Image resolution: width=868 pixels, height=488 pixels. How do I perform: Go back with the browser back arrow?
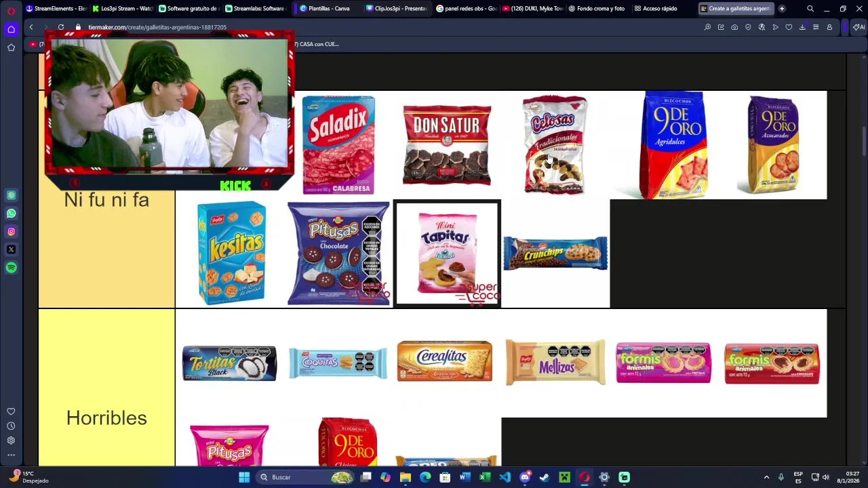pyautogui.click(x=31, y=27)
